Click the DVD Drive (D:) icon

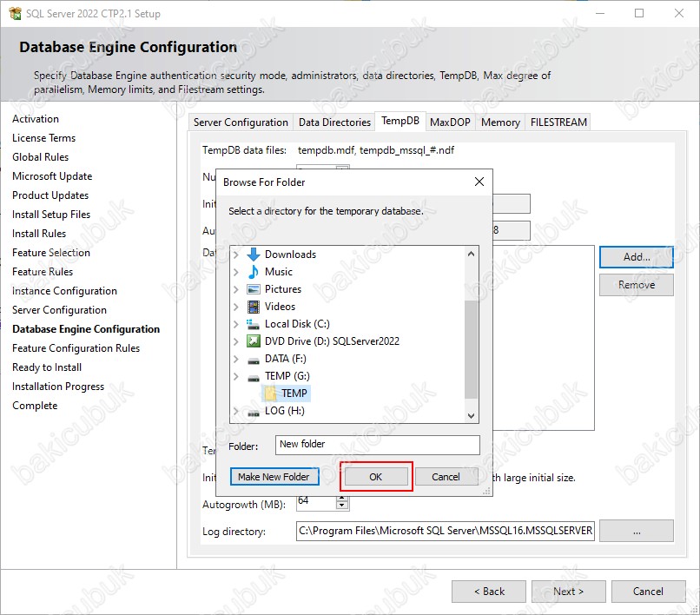pos(253,341)
